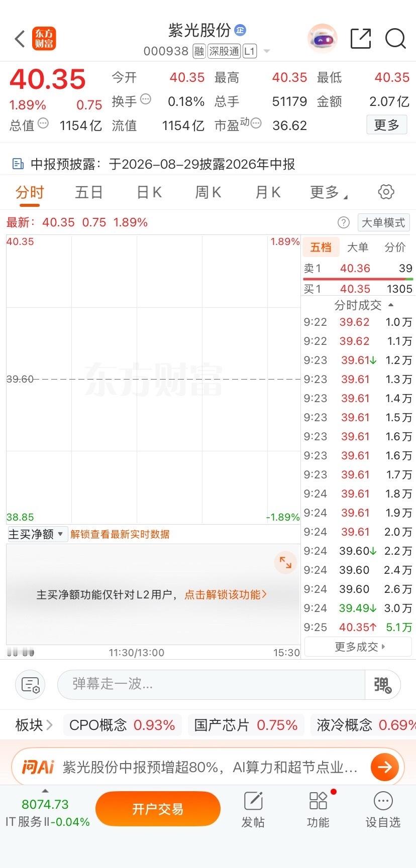This screenshot has height=868, width=416.
Task: Expand stock info dropdown triangle near L1
Action: tap(267, 51)
